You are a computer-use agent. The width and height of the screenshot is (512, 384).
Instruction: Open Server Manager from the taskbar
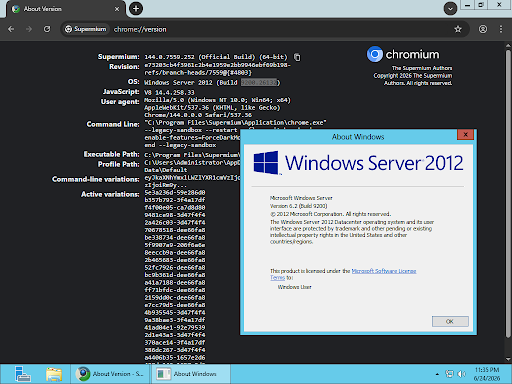coord(23,374)
